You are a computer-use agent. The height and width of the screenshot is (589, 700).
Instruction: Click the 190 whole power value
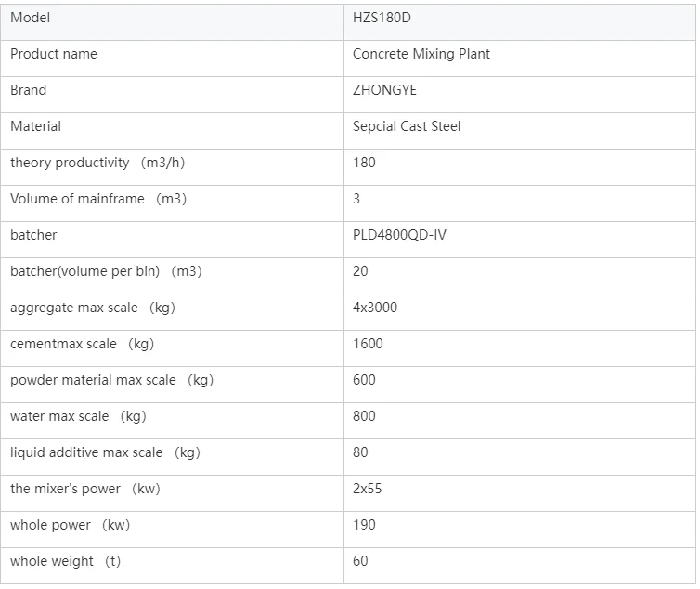point(364,525)
